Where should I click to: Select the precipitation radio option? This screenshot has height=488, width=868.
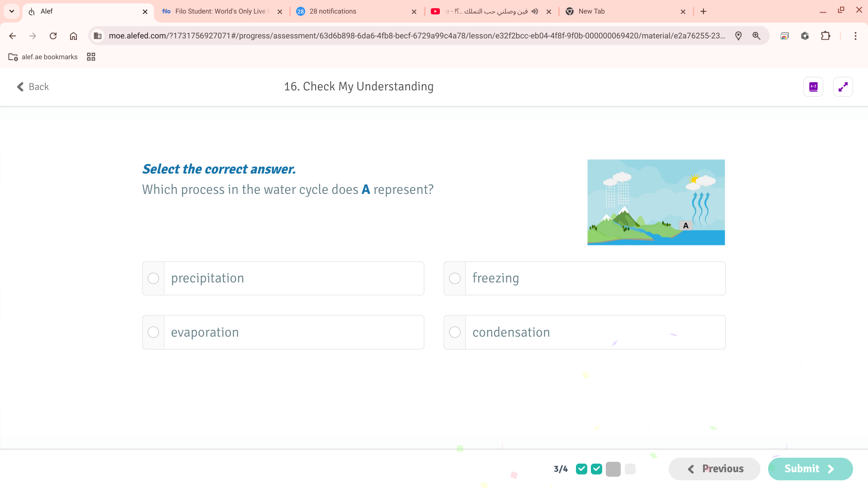153,278
